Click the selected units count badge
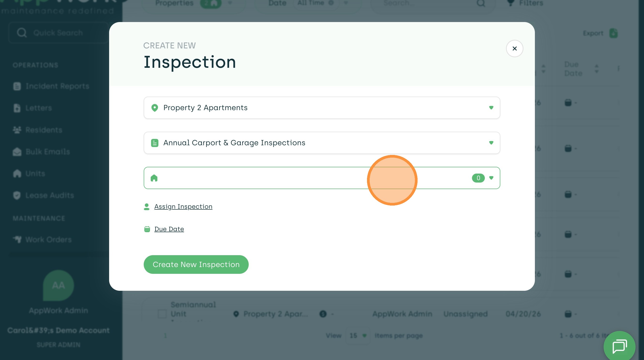The width and height of the screenshot is (644, 360). click(x=478, y=178)
